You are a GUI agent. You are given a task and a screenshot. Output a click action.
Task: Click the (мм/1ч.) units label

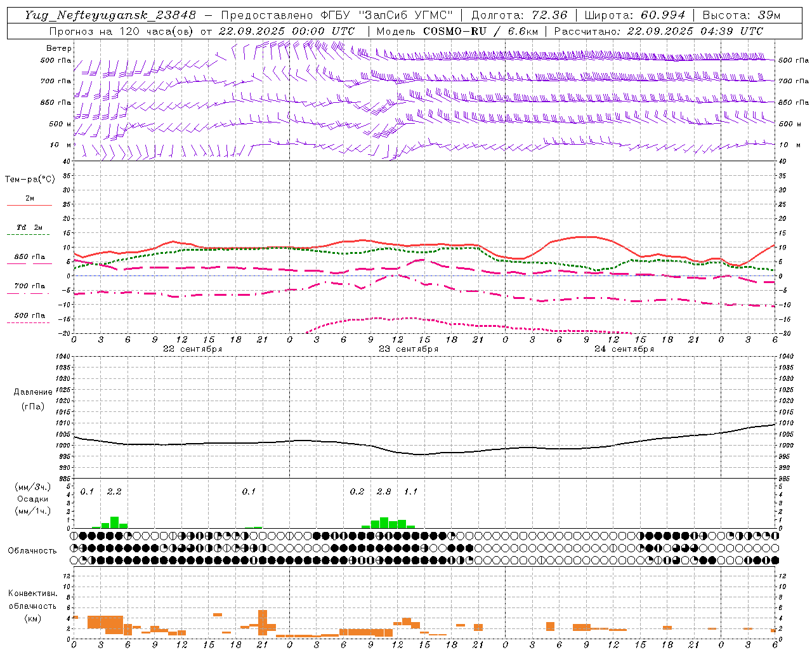click(x=32, y=511)
